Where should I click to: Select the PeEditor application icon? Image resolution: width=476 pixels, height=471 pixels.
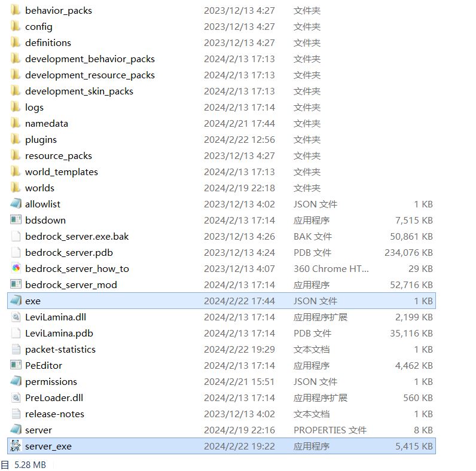point(16,365)
